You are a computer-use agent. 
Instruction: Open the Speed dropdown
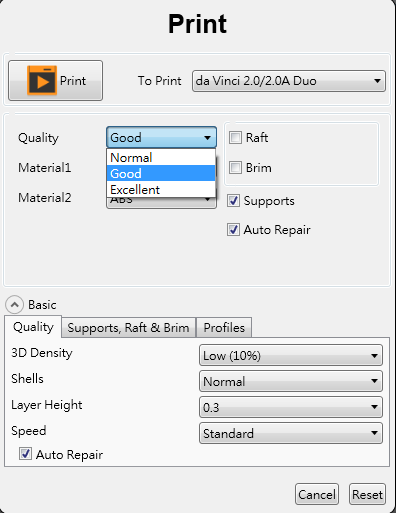pos(291,433)
